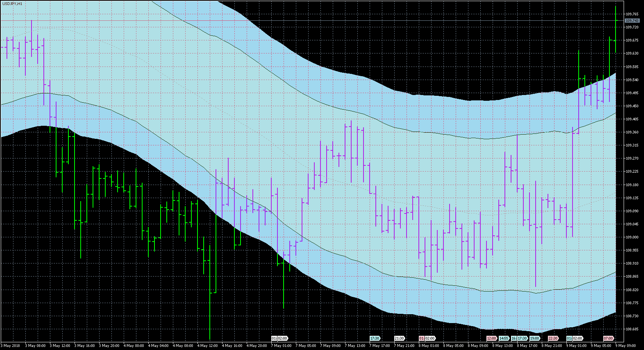This screenshot has height=350, width=644.
Task: Select the 17:30 event marker on 7 May
Action: 375,338
